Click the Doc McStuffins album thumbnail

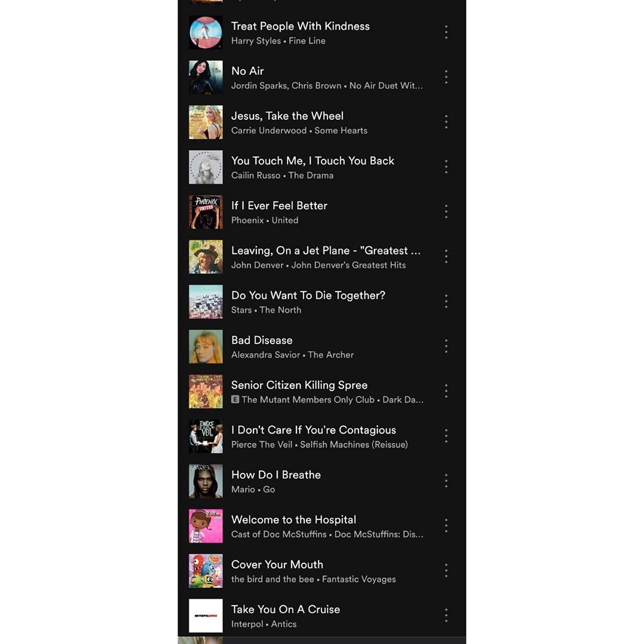[206, 526]
